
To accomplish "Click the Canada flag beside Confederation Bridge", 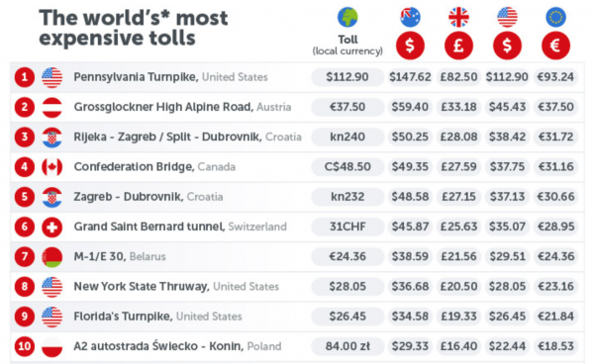I will pyautogui.click(x=51, y=167).
